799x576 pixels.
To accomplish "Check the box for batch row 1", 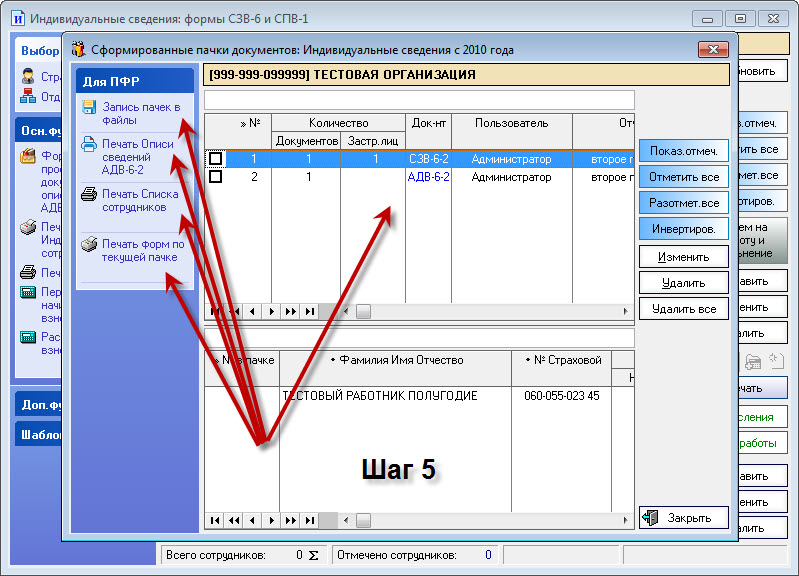I will tap(215, 159).
